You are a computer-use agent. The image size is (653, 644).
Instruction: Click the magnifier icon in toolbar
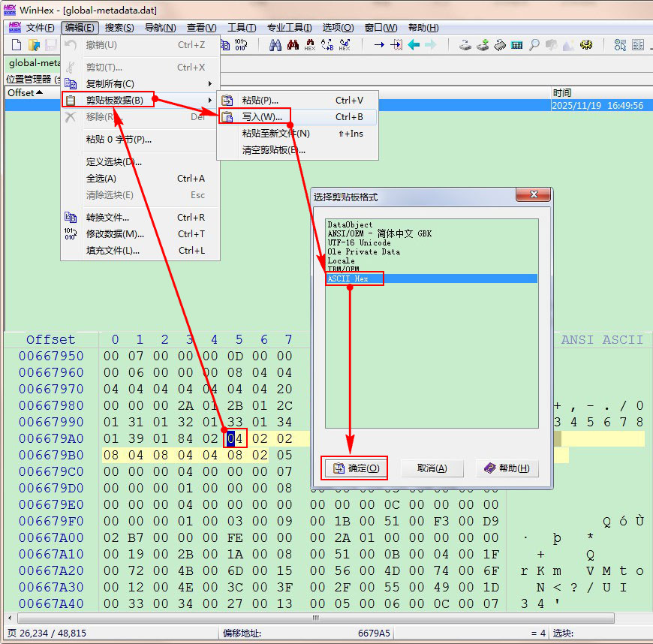tap(534, 45)
